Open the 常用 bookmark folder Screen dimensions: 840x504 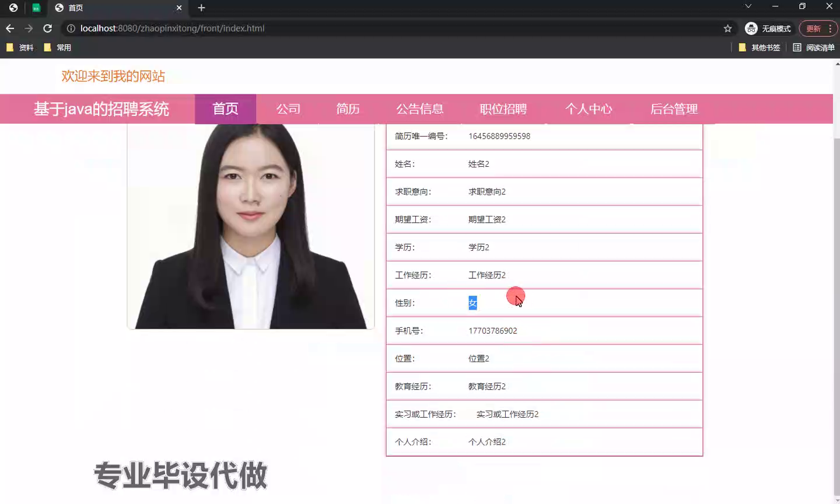click(58, 47)
